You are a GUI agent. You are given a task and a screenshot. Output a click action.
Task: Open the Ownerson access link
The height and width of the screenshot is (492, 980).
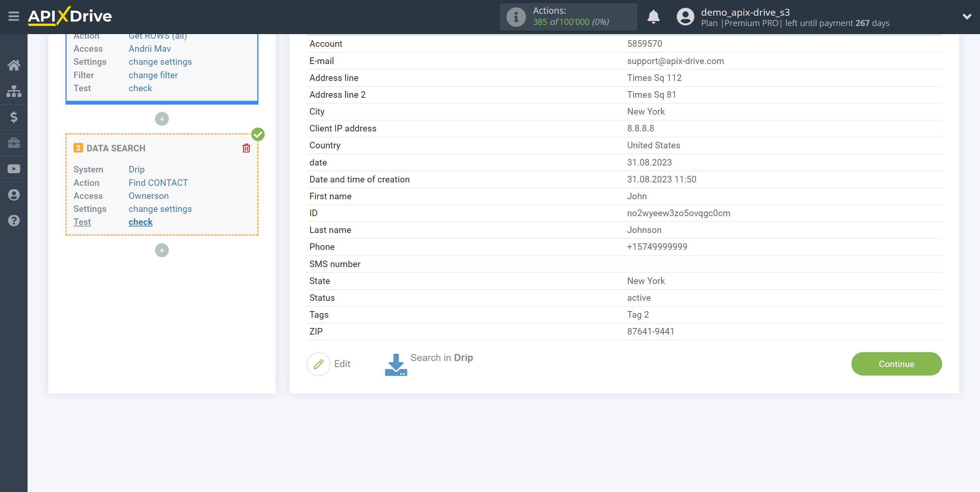tap(149, 196)
